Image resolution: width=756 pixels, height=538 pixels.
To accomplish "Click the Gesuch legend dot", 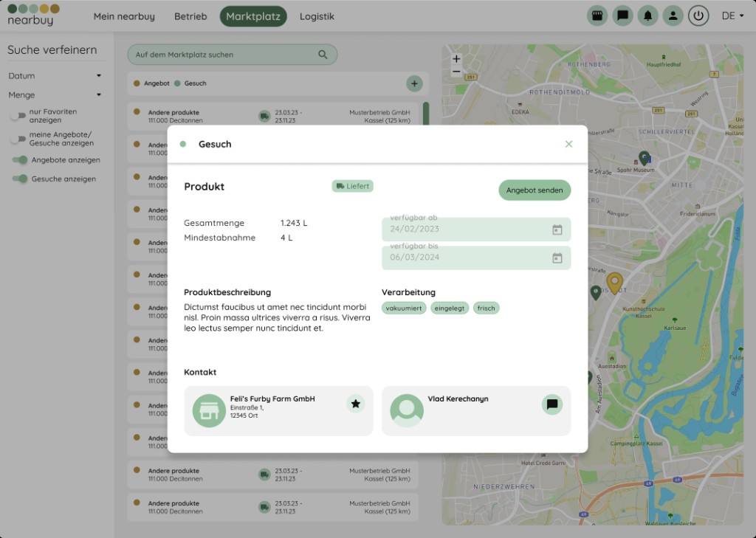I will pos(177,83).
